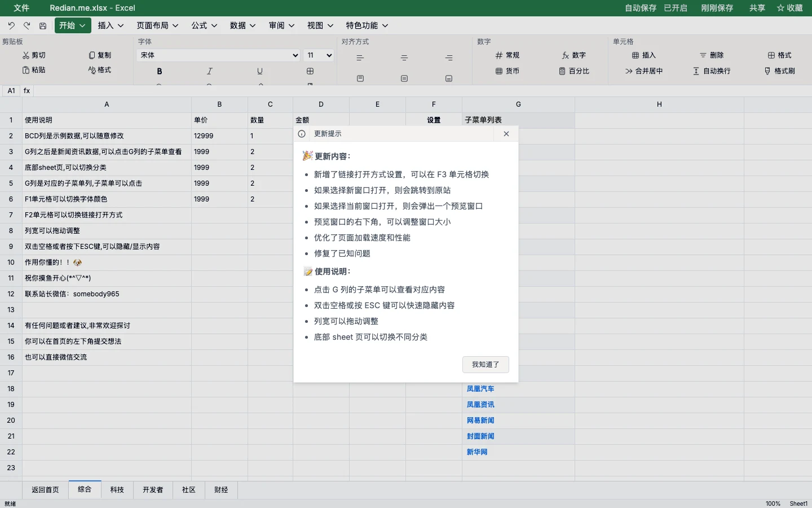This screenshot has width=812, height=508.
Task: Expand the 页面布局 menu
Action: tap(157, 25)
